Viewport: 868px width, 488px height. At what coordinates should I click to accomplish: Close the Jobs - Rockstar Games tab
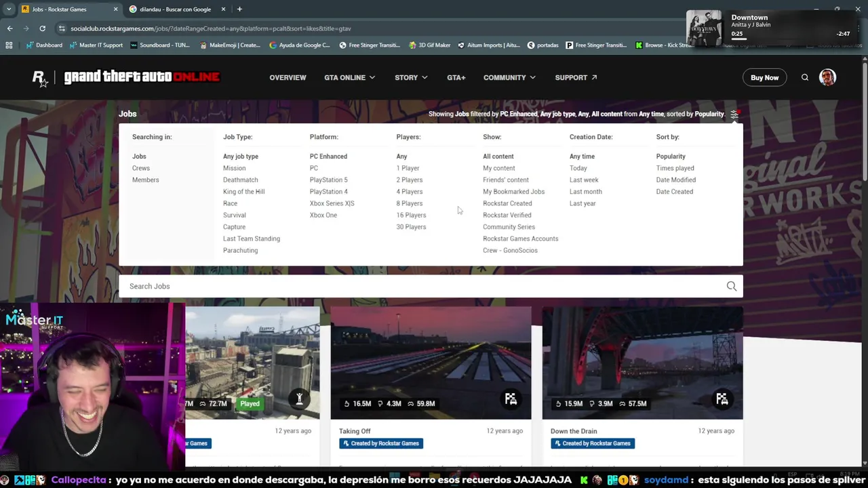[x=115, y=9]
